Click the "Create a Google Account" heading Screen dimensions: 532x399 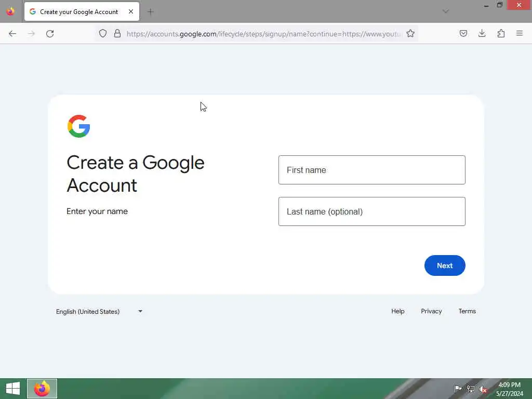pos(136,174)
